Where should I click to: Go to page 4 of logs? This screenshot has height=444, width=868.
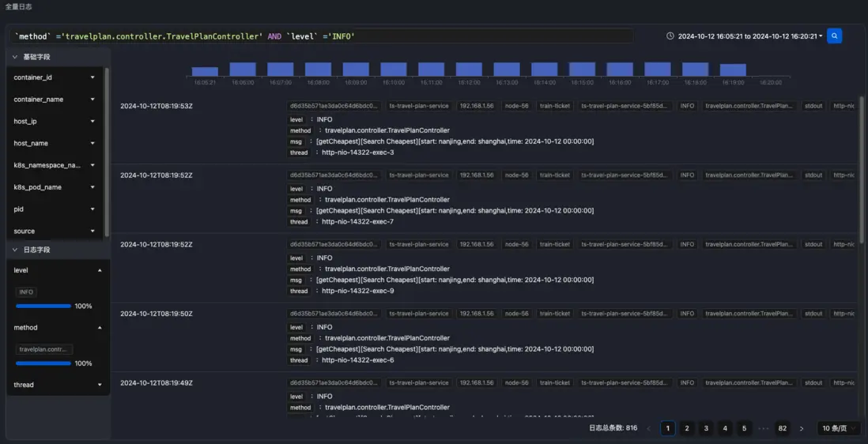725,428
